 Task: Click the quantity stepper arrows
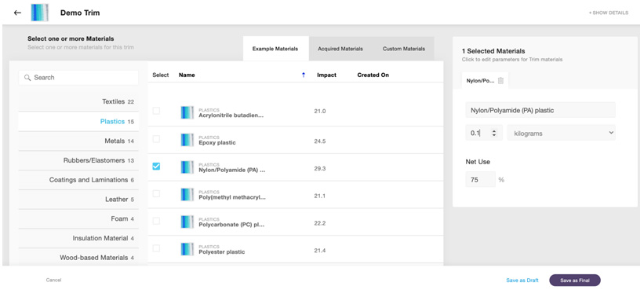pyautogui.click(x=494, y=134)
